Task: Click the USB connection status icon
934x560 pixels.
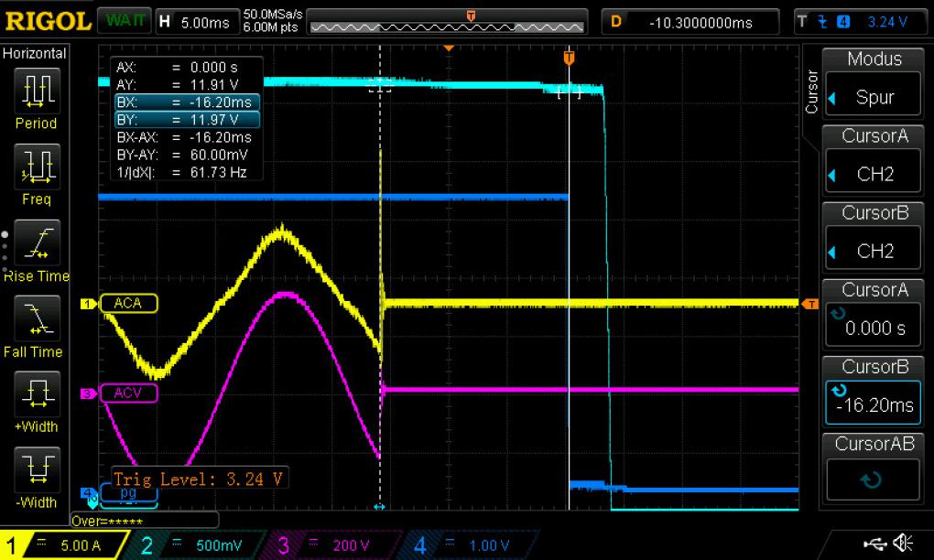Action: pos(874,543)
